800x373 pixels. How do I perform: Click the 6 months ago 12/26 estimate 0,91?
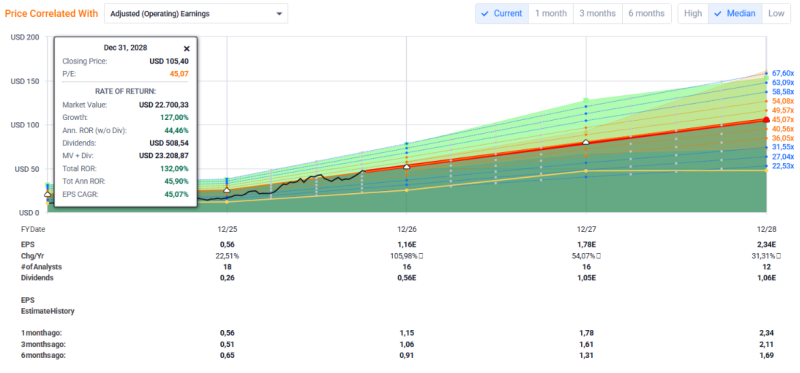point(407,355)
